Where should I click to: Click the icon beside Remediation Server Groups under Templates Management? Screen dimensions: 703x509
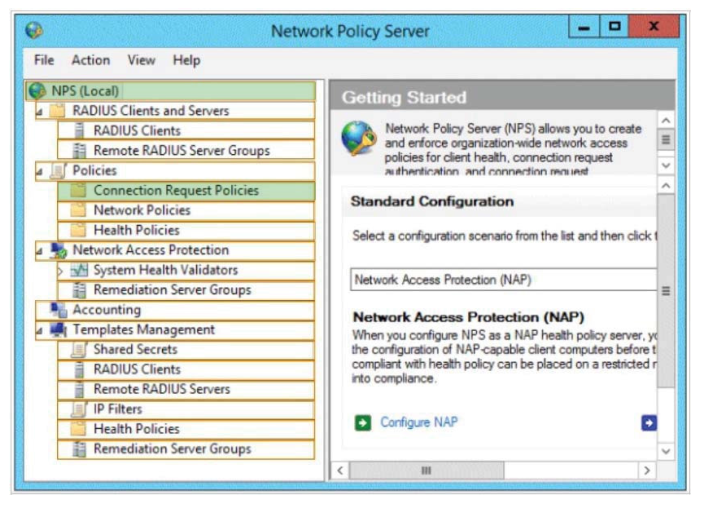(79, 449)
